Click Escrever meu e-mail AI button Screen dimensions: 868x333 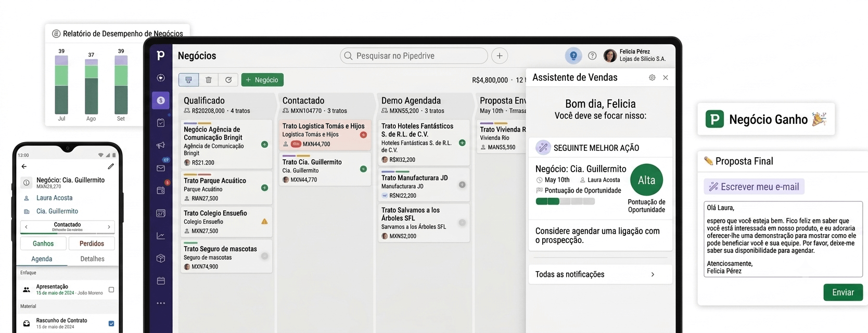[x=754, y=187]
